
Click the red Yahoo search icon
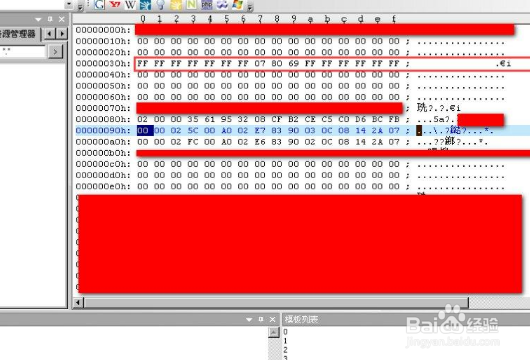click(115, 4)
